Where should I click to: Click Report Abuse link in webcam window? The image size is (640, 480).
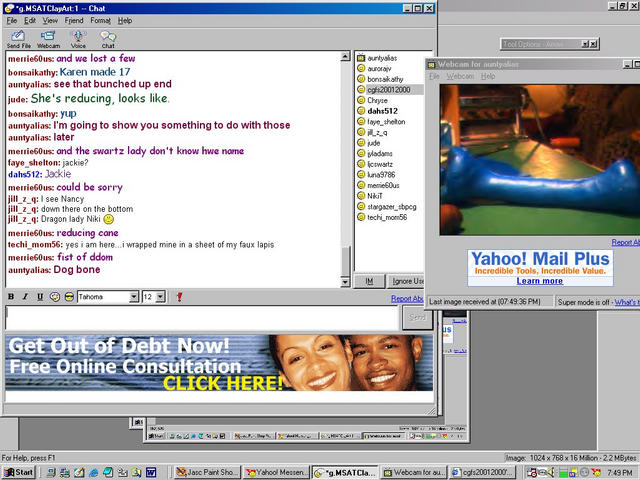coord(625,242)
